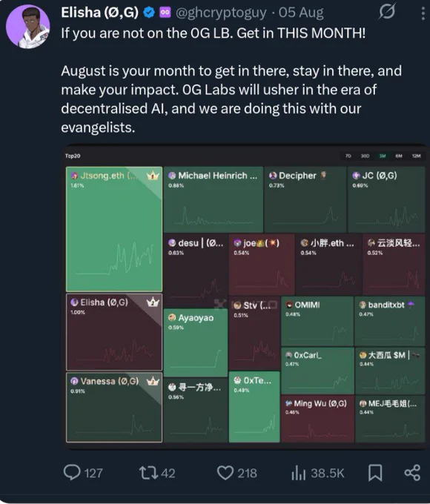The width and height of the screenshot is (430, 504).
Task: Share the tweet using the share icon
Action: pyautogui.click(x=412, y=473)
